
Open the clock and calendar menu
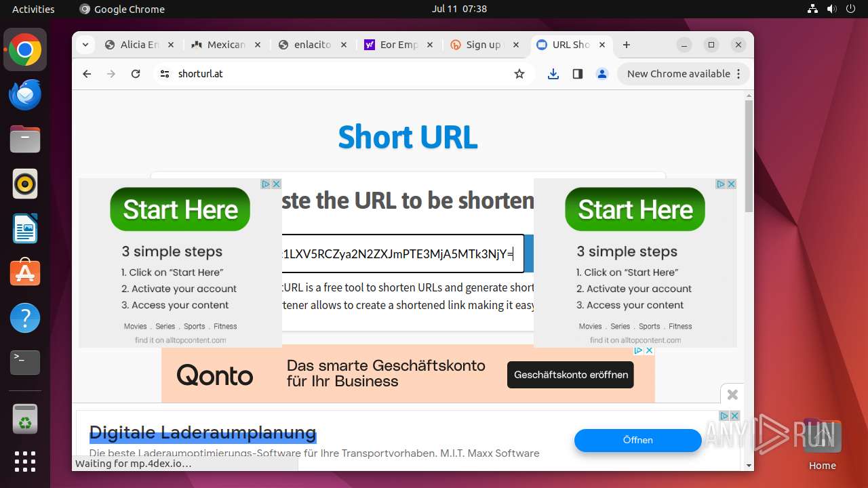click(459, 9)
